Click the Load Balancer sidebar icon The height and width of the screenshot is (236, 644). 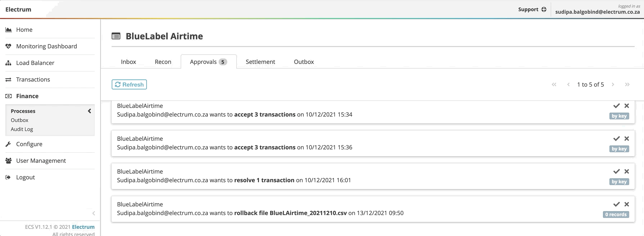pos(8,63)
